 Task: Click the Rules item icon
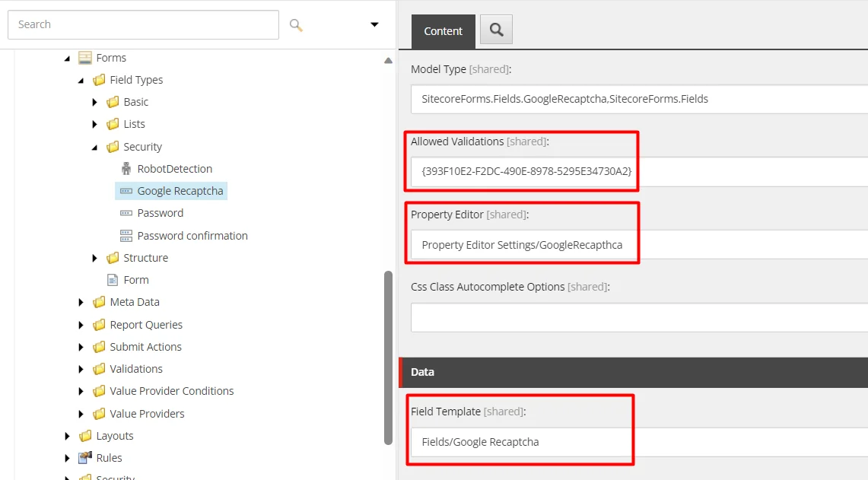tap(84, 458)
